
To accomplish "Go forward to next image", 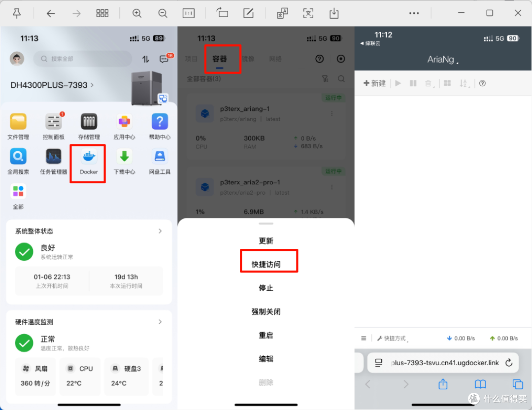I will (x=76, y=13).
